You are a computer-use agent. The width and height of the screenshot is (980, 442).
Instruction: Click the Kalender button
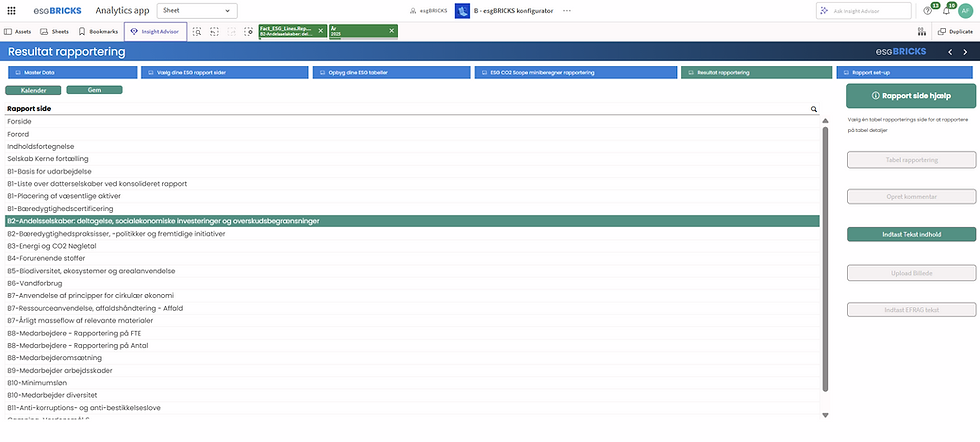click(x=33, y=90)
